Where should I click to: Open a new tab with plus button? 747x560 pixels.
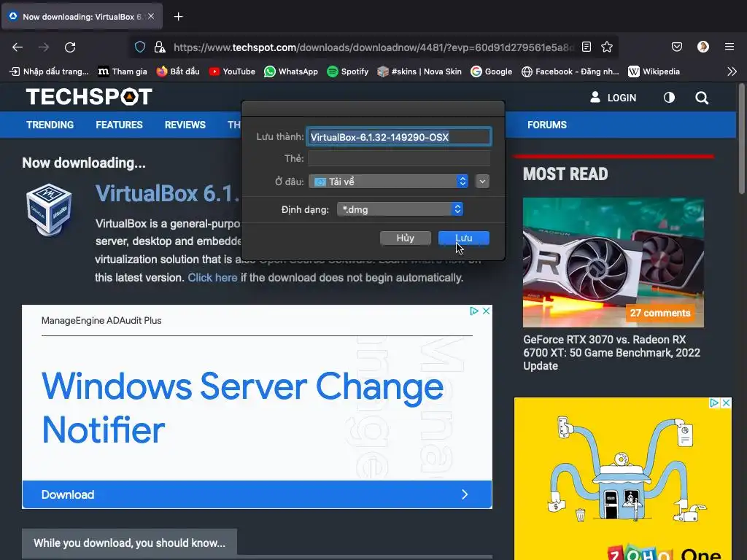tap(178, 17)
